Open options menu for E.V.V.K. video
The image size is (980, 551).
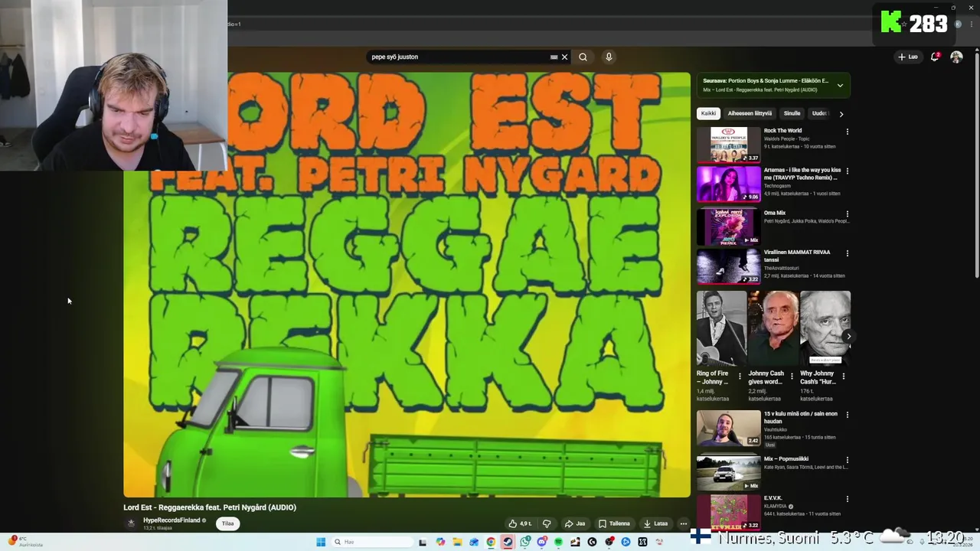click(847, 499)
